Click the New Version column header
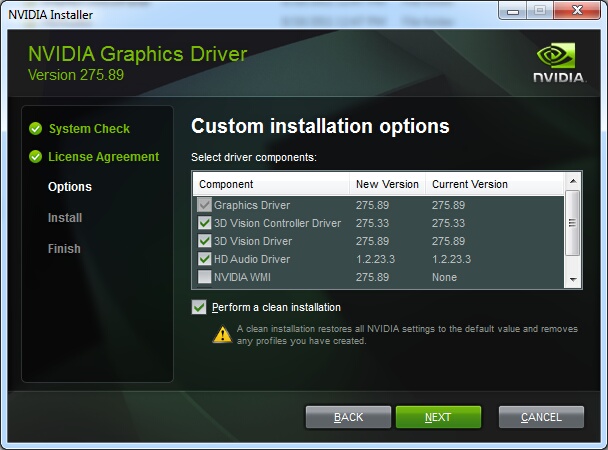The image size is (608, 450). pyautogui.click(x=387, y=184)
